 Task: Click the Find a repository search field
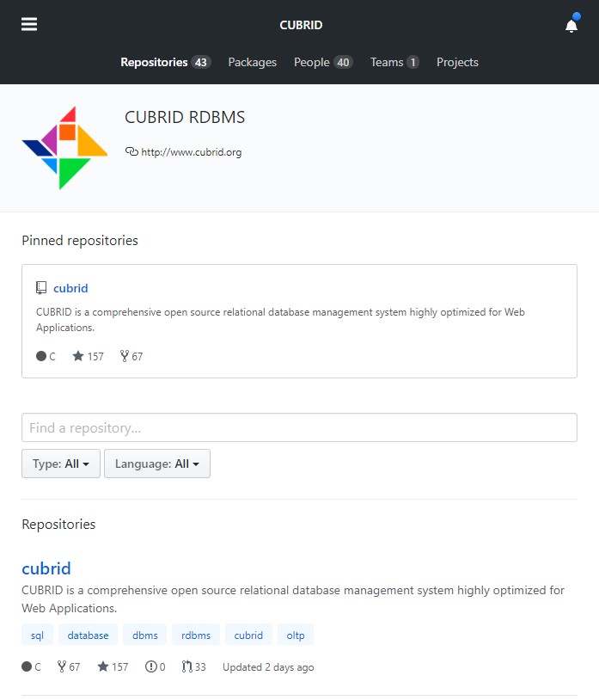299,427
